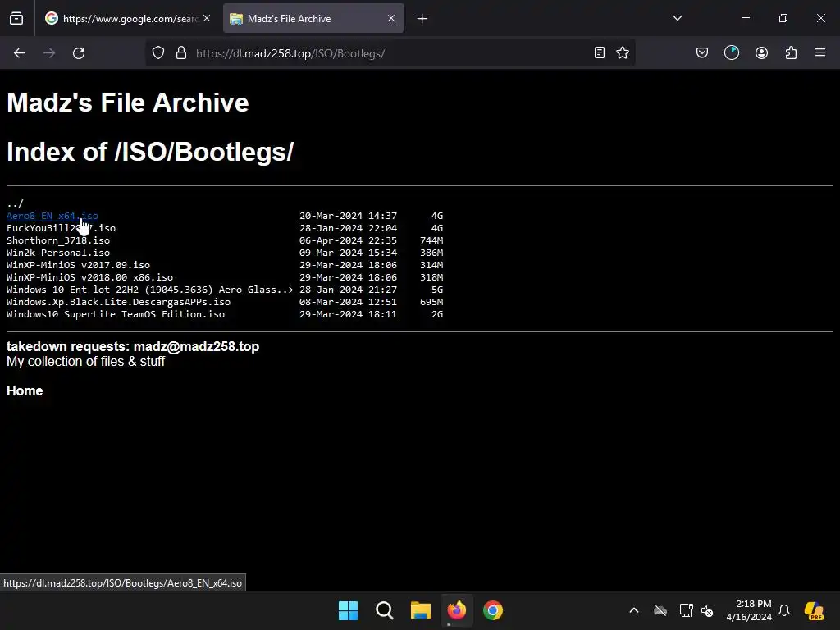The image size is (840, 630).
Task: Go to parent directory ../ link
Action: 15,203
